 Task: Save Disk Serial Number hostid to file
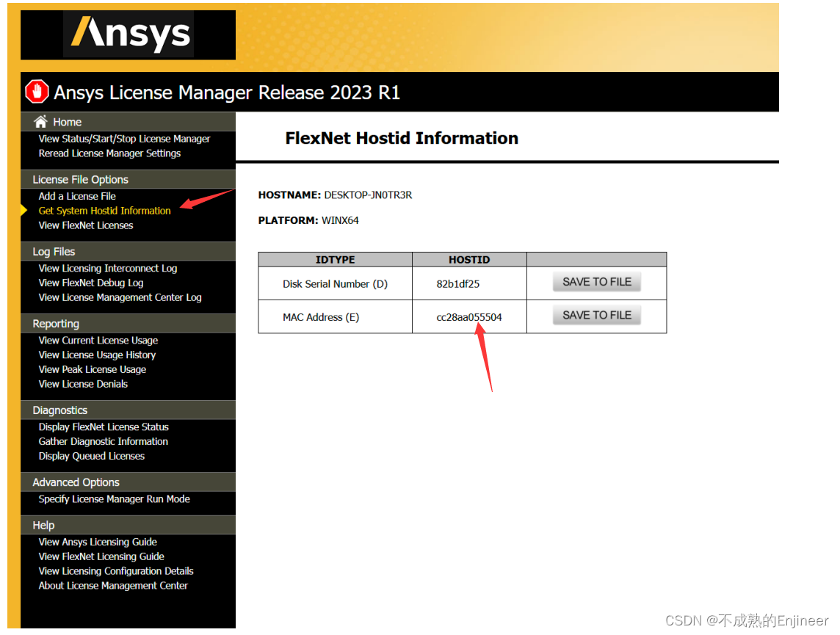point(597,282)
